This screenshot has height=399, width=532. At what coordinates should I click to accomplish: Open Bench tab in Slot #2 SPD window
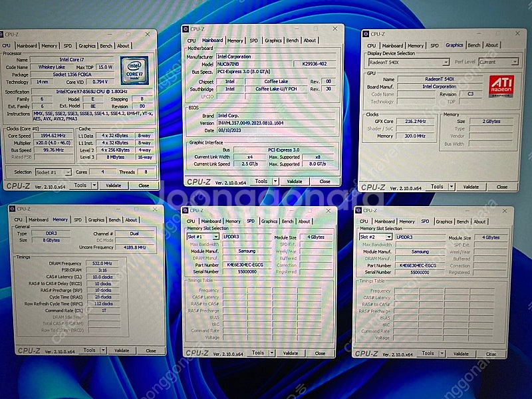462,221
